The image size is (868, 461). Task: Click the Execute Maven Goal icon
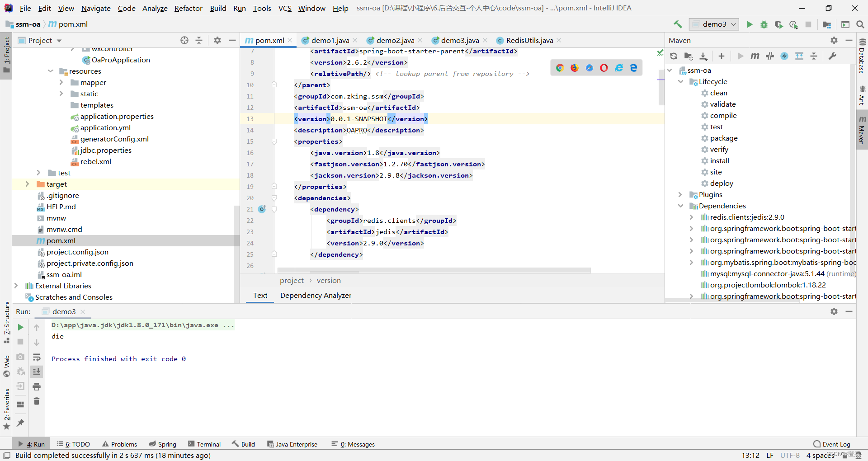pos(755,56)
